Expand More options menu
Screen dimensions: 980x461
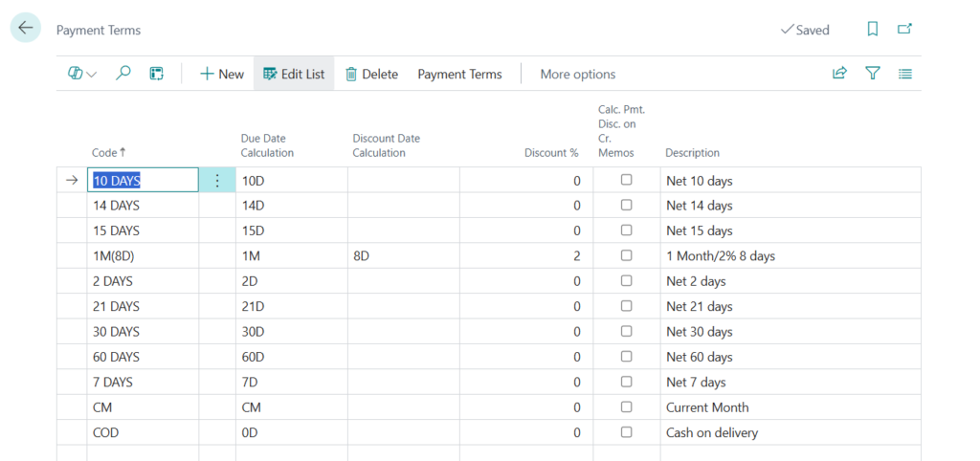577,74
